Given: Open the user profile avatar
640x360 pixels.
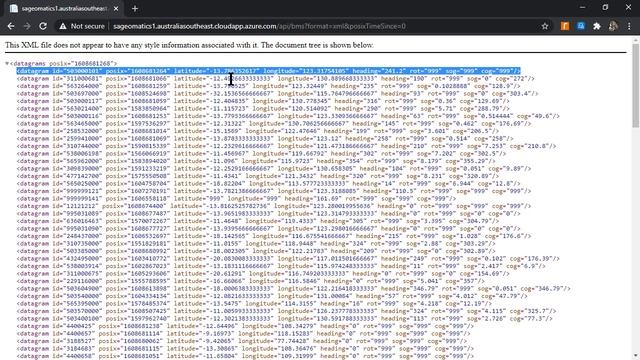Looking at the screenshot, I should (x=613, y=26).
